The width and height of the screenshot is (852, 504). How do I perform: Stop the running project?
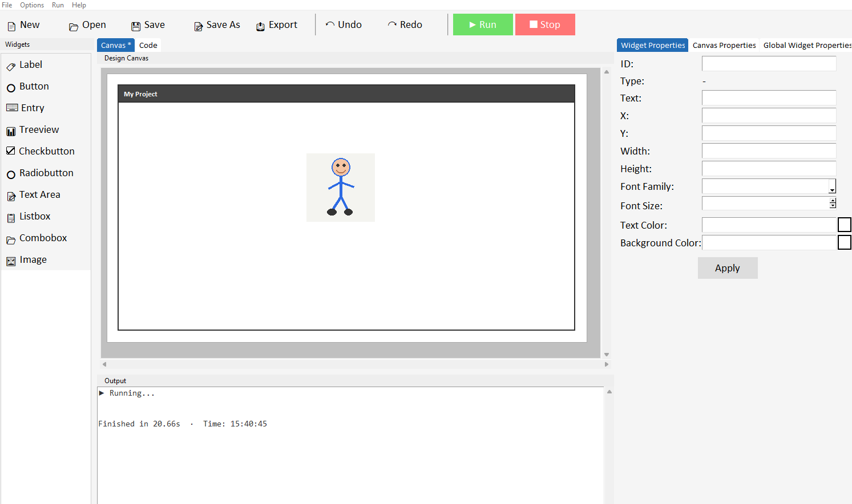pos(545,24)
